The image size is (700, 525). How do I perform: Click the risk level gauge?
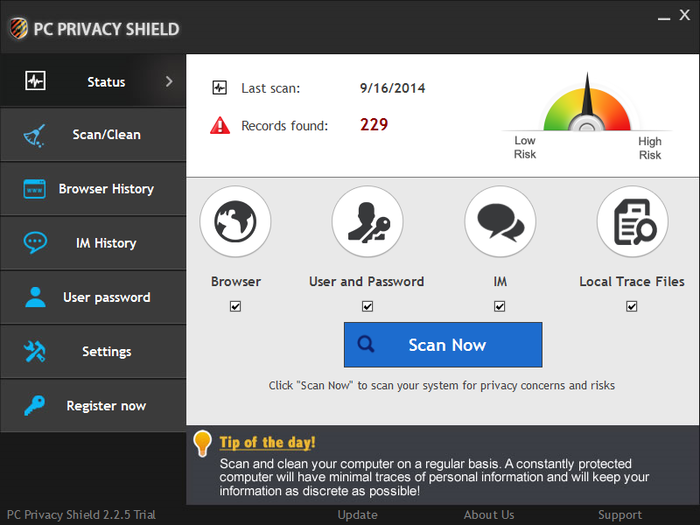click(x=587, y=110)
